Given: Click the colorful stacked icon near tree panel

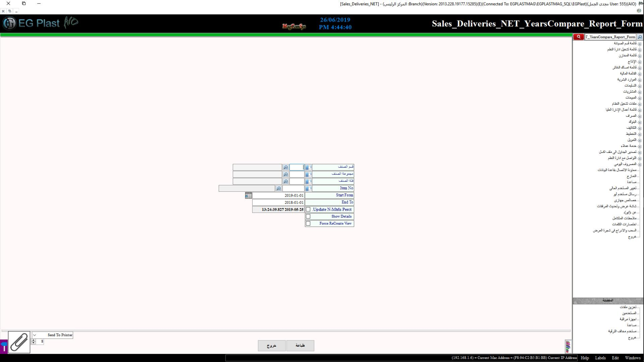Looking at the screenshot, I should [x=568, y=347].
